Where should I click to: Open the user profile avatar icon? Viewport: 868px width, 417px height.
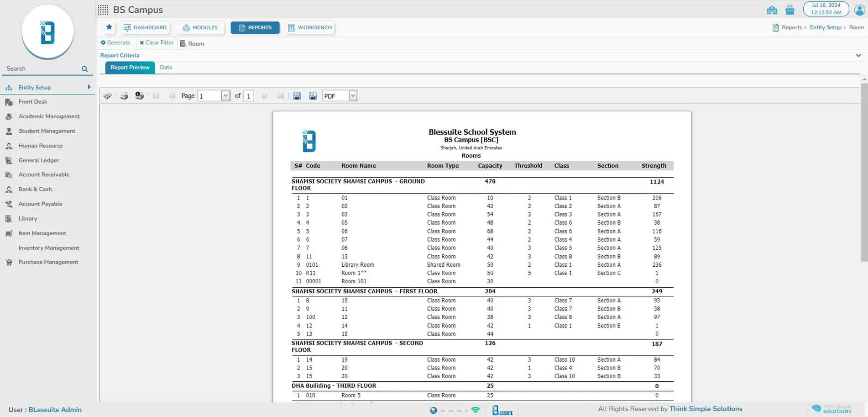point(859,10)
